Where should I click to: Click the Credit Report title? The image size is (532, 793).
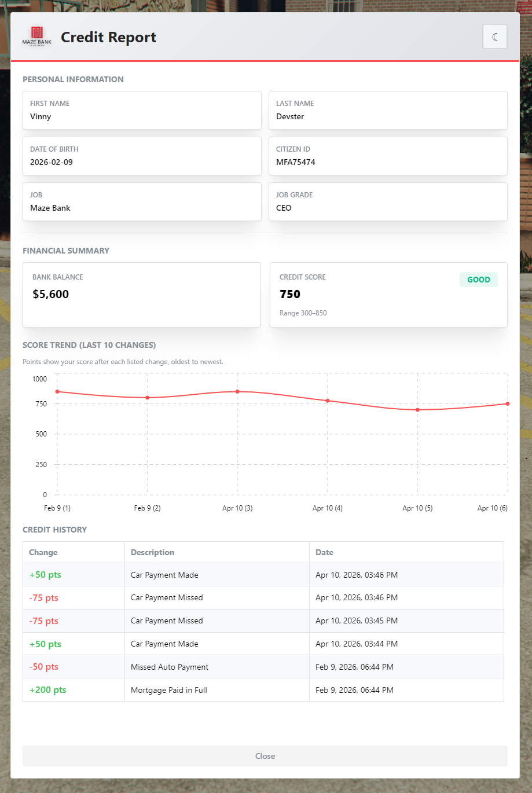pyautogui.click(x=109, y=37)
